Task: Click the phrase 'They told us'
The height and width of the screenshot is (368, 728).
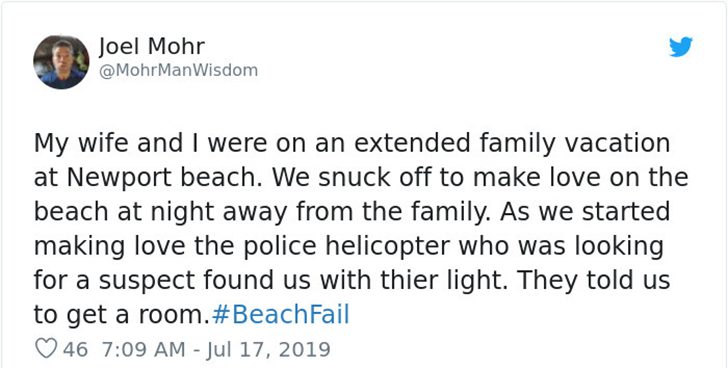Action: click(x=593, y=280)
